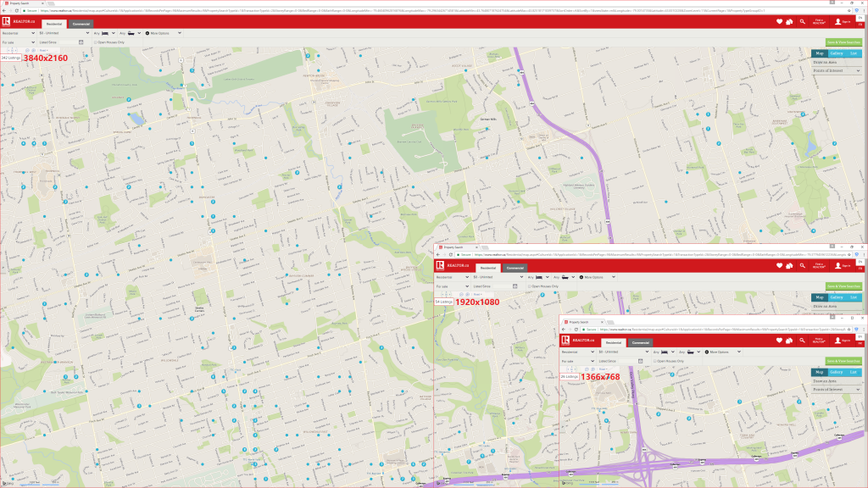Click magnifier search icon in front small window

click(x=802, y=341)
